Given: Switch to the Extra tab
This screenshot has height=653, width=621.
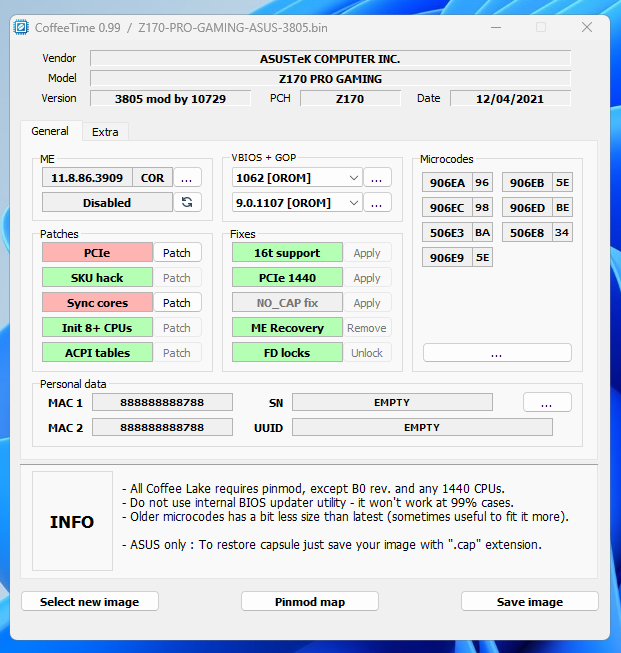Looking at the screenshot, I should coord(105,132).
